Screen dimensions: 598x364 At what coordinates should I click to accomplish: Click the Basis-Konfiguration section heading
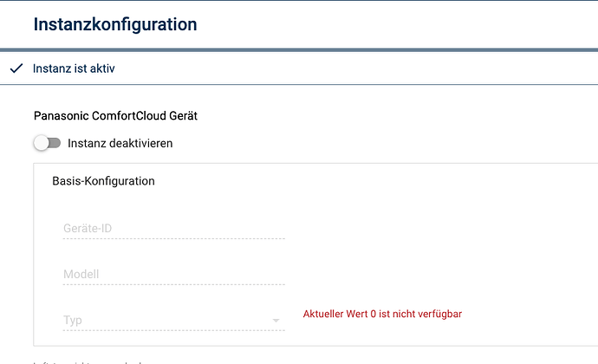pos(103,181)
